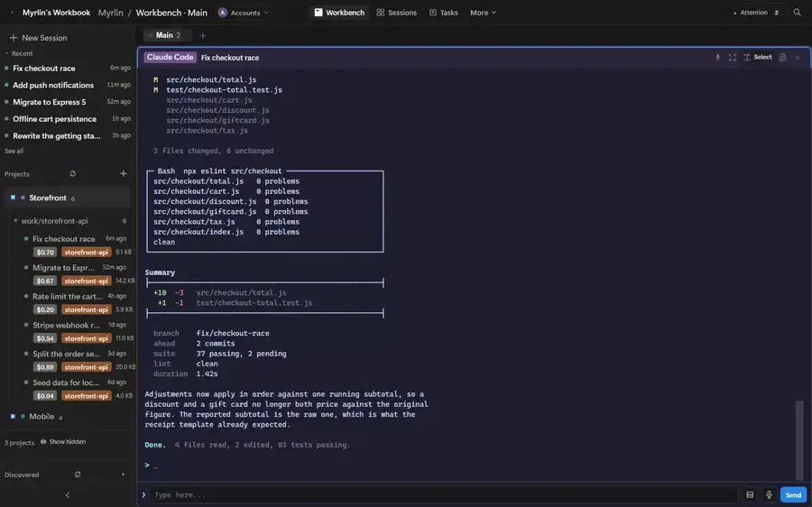Refresh the Discovered section
This screenshot has height=507, width=812.
click(x=78, y=475)
